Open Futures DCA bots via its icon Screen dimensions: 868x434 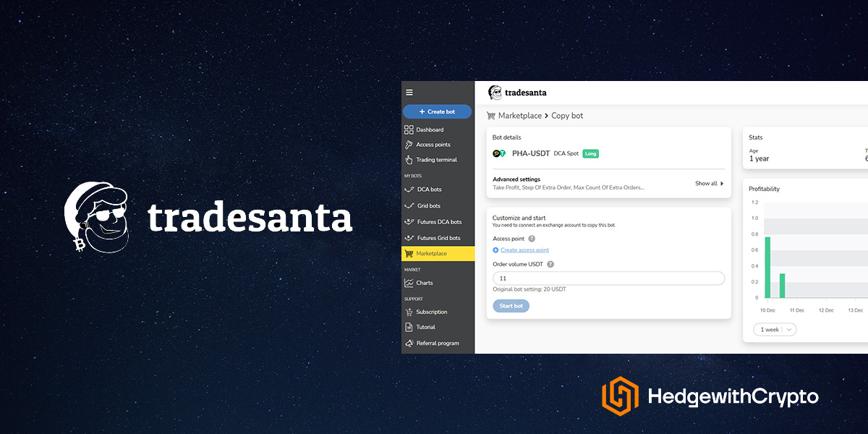[x=410, y=221]
